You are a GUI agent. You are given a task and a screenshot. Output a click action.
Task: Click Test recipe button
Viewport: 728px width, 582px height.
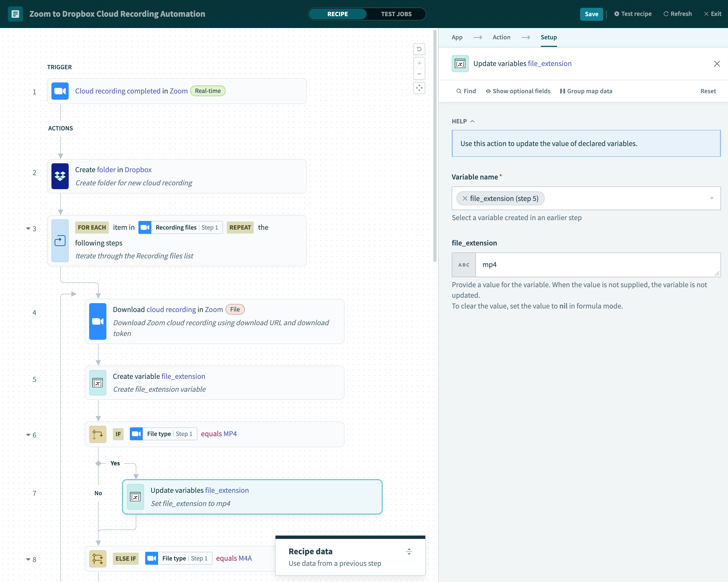pos(633,14)
